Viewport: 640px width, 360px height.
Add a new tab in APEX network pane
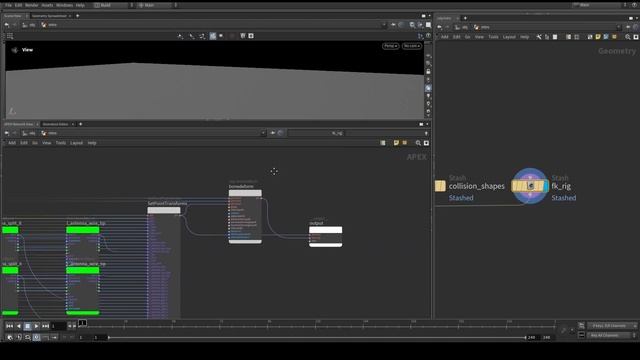point(80,124)
